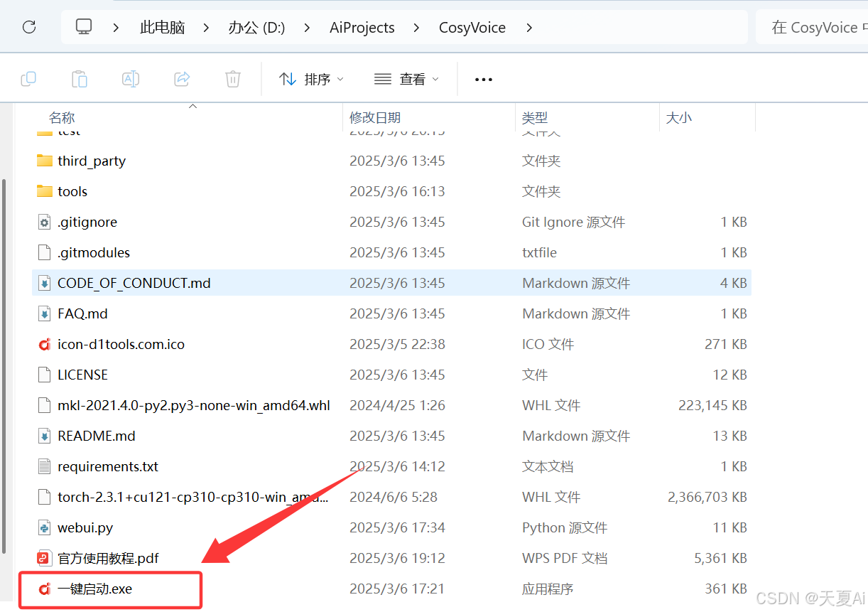Navigate to AiProjects in breadcrumb
Screen dimensions: 868x612
pyautogui.click(x=362, y=28)
